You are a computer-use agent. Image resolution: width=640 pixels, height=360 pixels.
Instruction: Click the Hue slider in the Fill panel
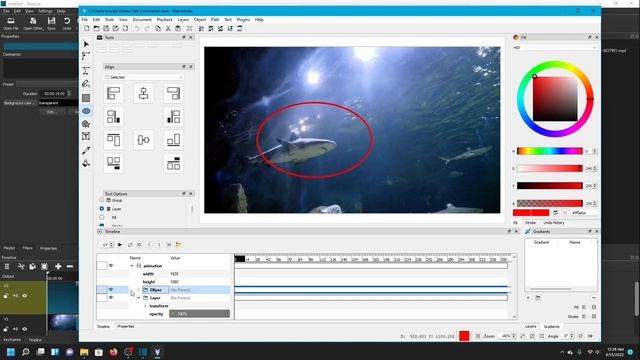(x=550, y=151)
